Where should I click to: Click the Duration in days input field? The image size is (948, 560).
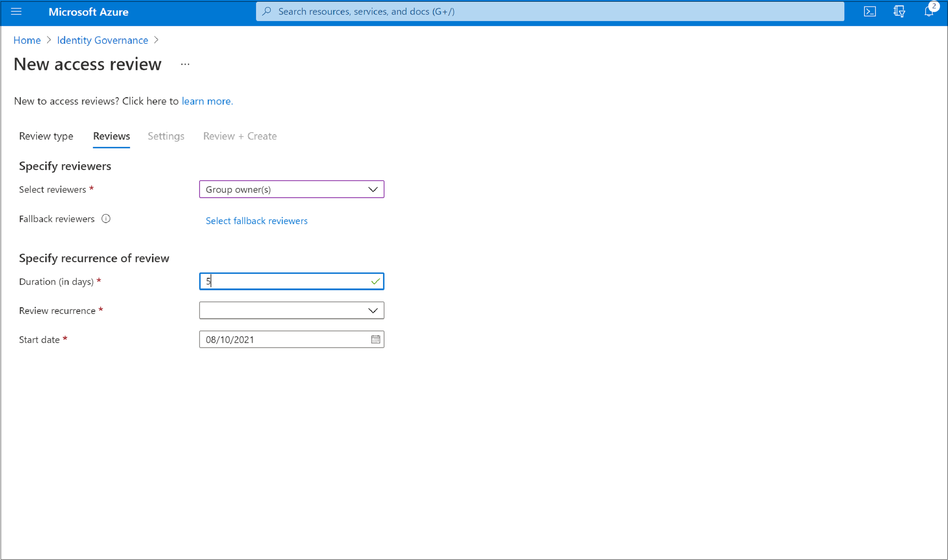pos(291,281)
